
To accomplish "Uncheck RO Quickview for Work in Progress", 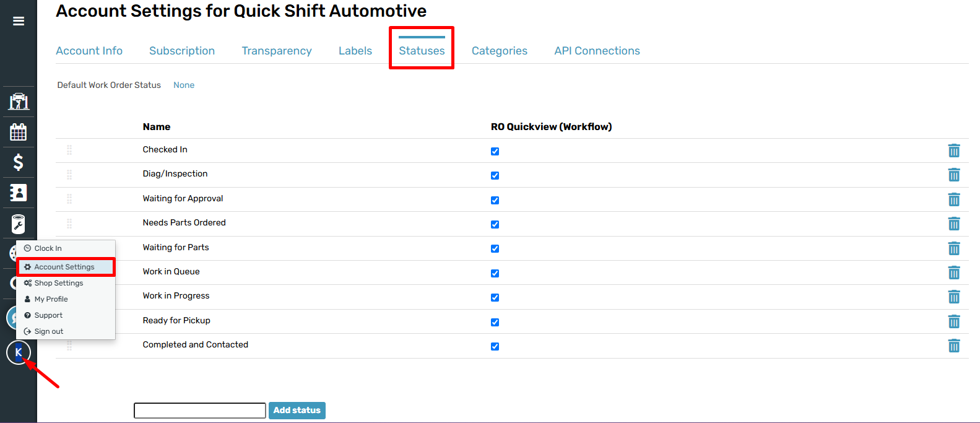I will (x=495, y=297).
